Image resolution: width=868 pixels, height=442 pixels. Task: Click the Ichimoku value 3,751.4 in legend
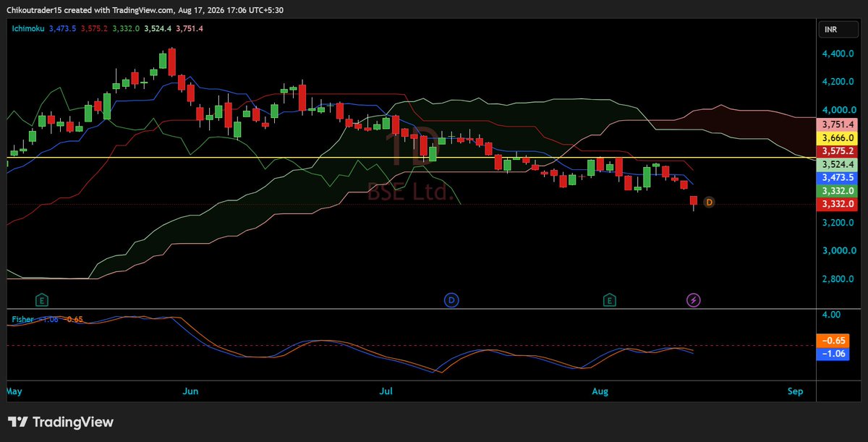[190, 28]
